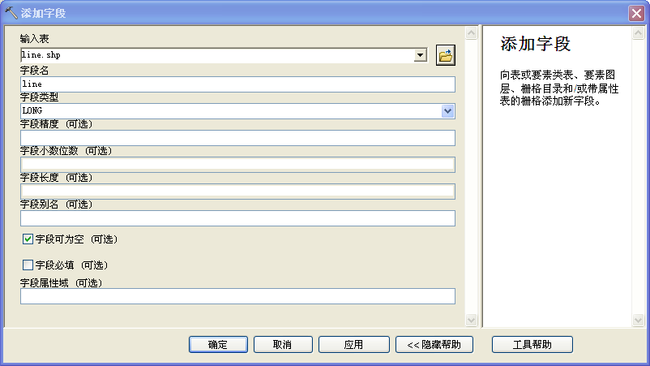Click the 添加字段 help heading

tap(535, 44)
